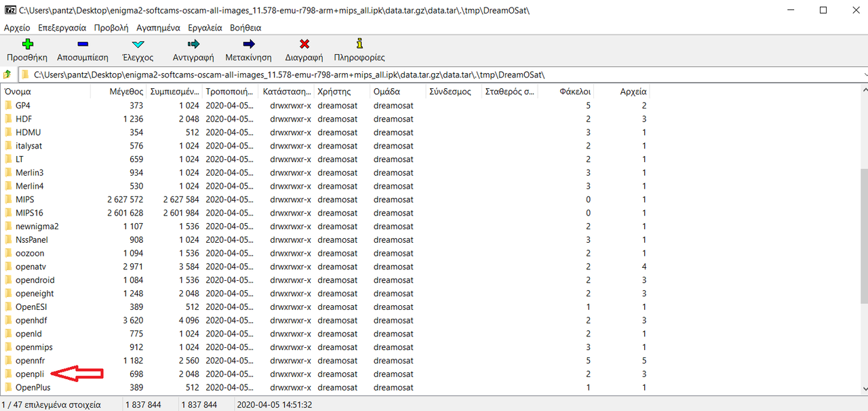Sort by the Ομάδα column header
868x411 pixels.
(x=398, y=92)
